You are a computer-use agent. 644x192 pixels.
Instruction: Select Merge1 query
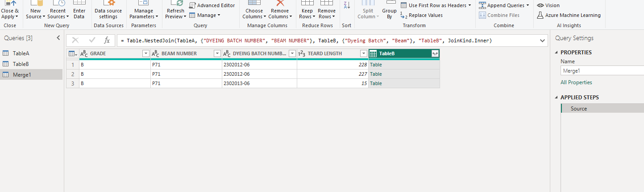[x=31, y=74]
